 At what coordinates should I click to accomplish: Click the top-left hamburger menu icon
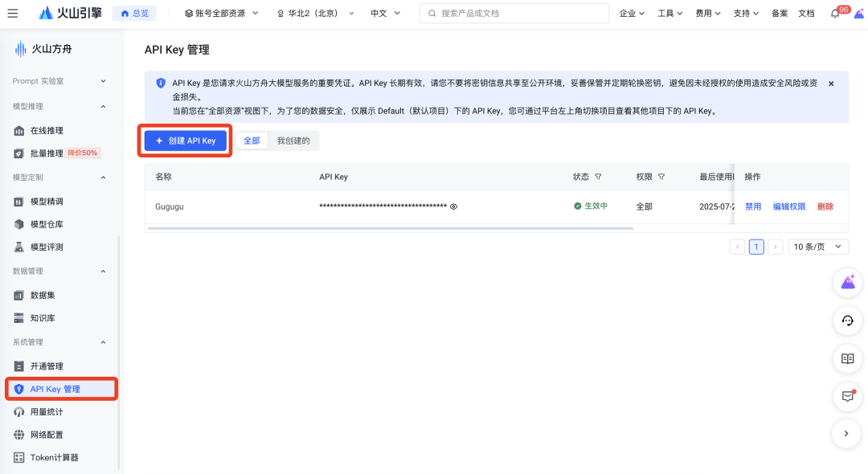[13, 12]
